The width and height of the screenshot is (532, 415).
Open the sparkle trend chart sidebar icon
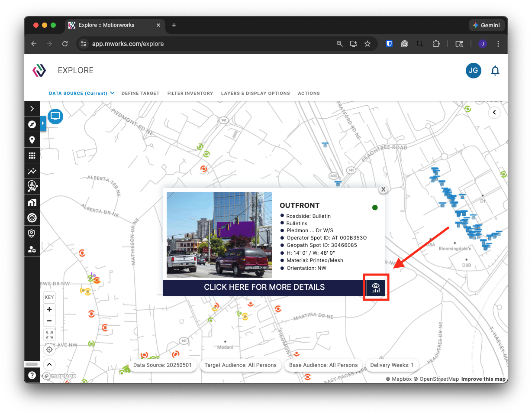(32, 171)
